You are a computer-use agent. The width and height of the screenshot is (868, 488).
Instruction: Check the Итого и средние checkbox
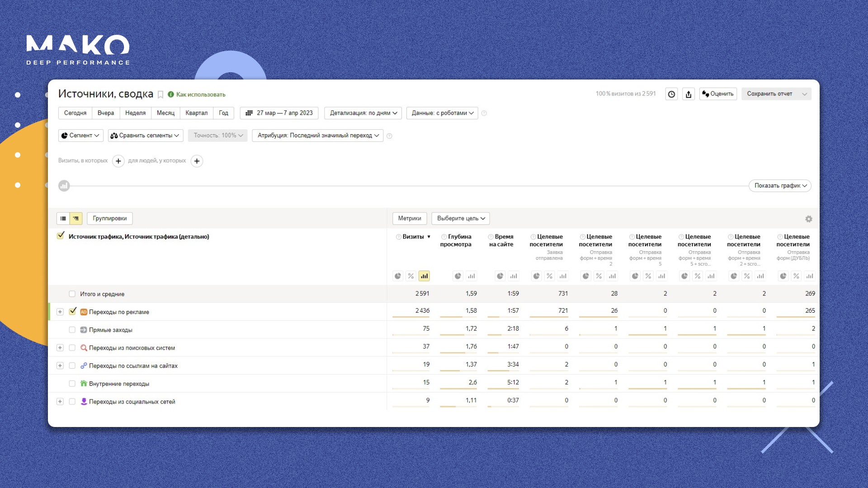[x=72, y=294]
